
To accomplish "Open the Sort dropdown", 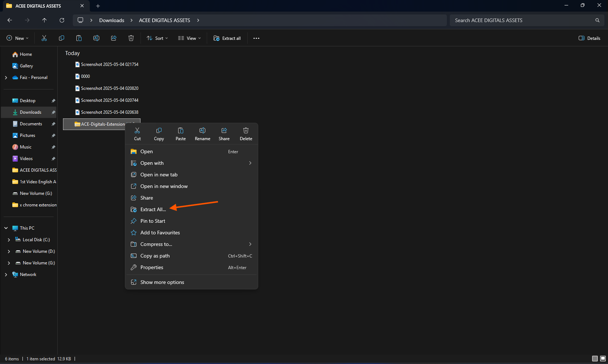I will tap(157, 38).
